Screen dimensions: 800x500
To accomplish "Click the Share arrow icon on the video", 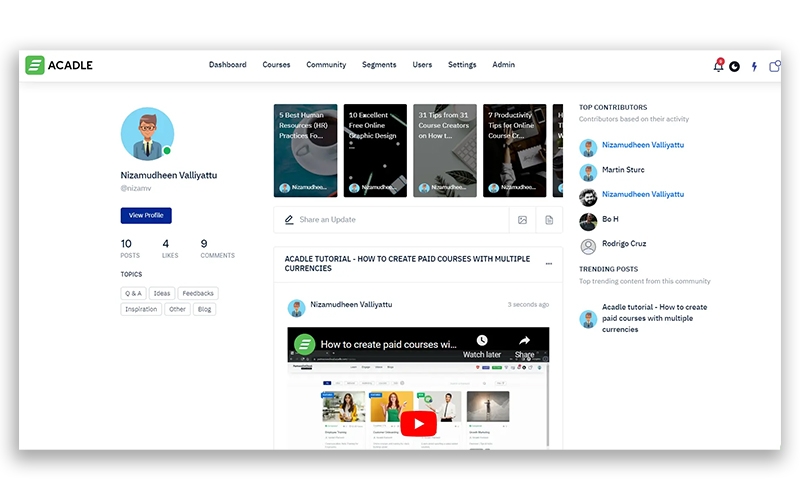I will pos(524,340).
